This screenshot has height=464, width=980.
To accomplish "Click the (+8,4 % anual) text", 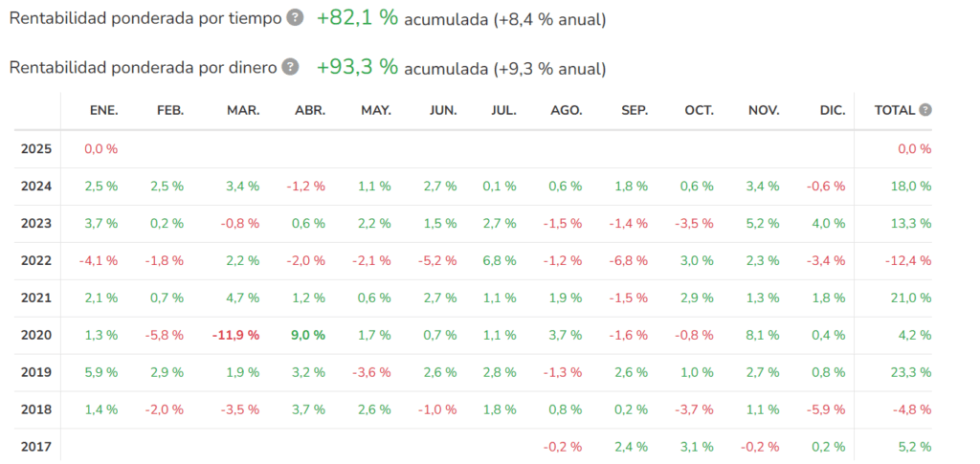I will tap(549, 20).
